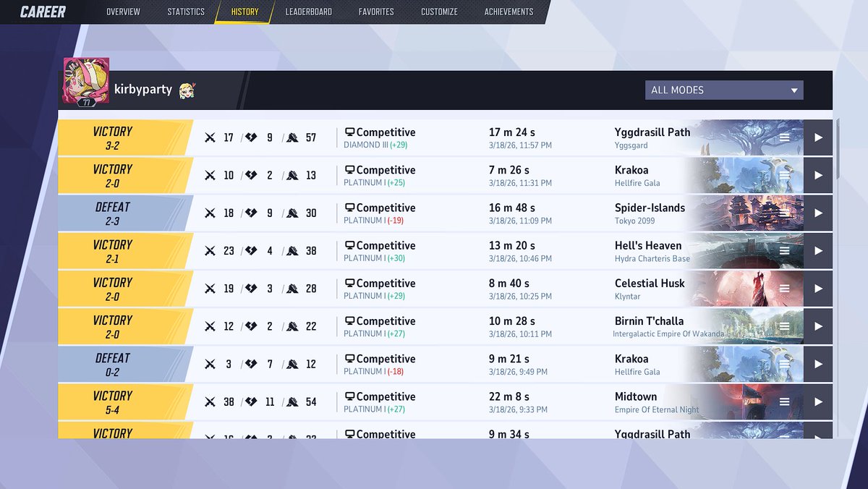Click the emoji badge beside kirbyparty

point(187,90)
